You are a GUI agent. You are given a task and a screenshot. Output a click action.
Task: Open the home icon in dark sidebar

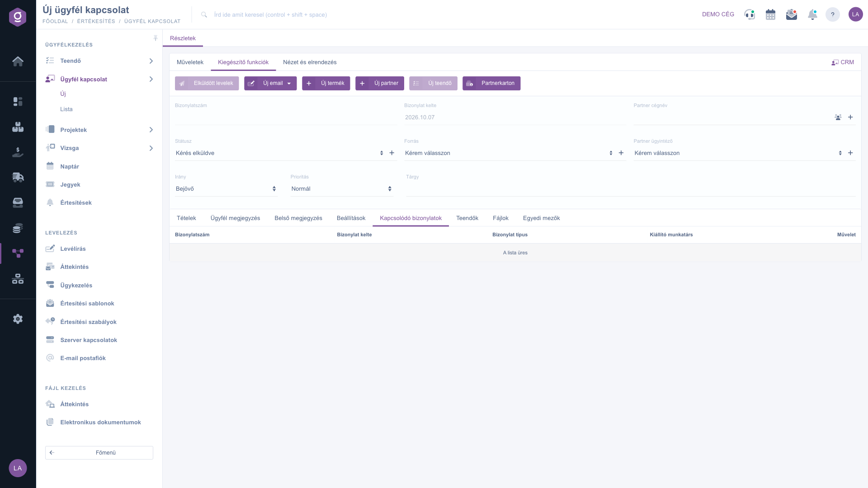[x=18, y=61]
